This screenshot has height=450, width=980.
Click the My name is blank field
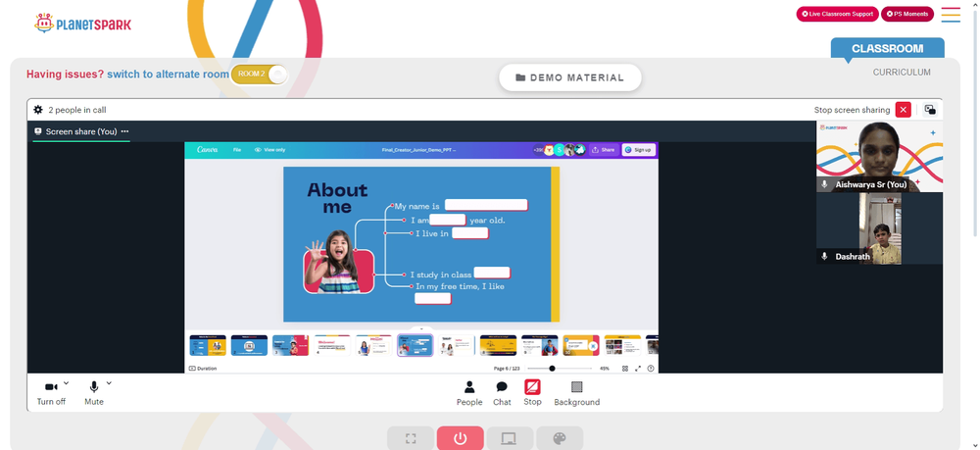[486, 205]
